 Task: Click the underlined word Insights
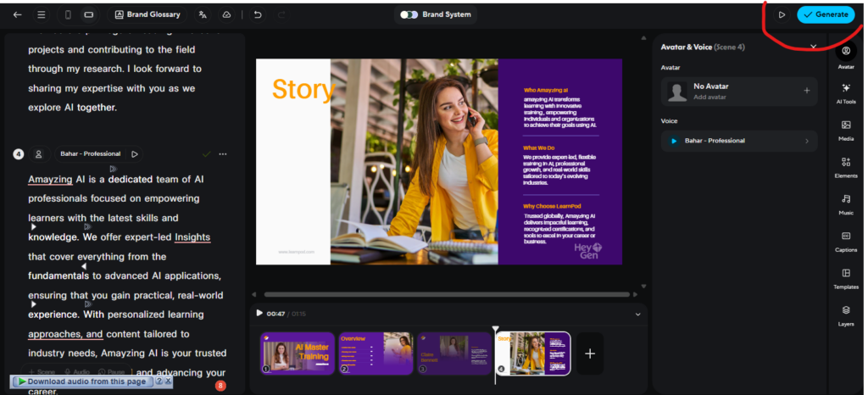[192, 237]
